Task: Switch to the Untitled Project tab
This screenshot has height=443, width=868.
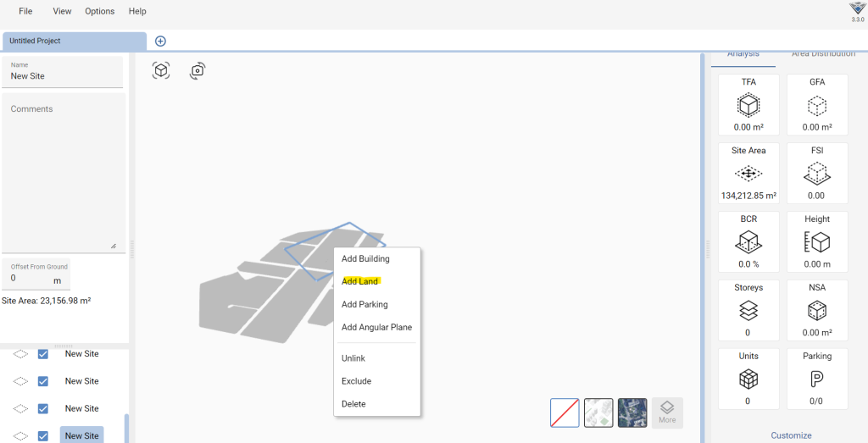Action: (75, 41)
